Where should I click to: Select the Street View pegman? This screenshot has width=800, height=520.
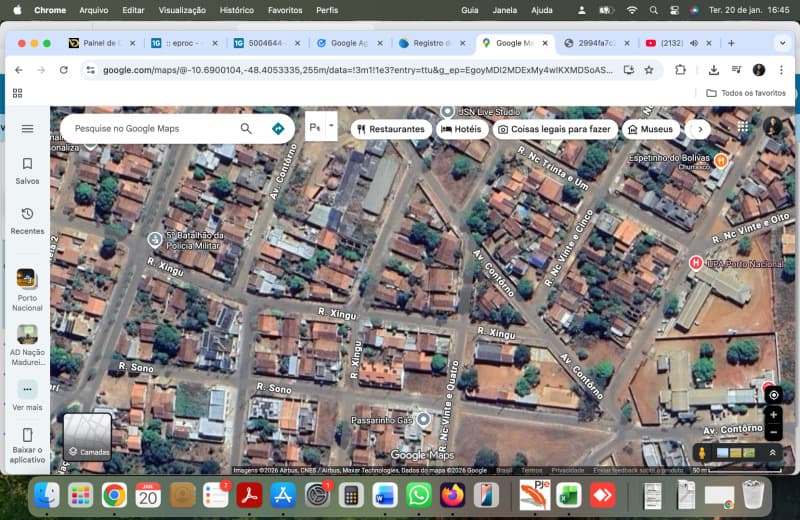click(x=702, y=453)
